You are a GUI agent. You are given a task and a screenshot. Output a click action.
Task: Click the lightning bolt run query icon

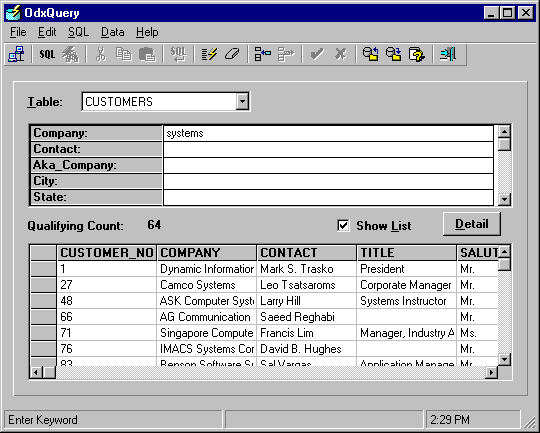click(x=209, y=54)
